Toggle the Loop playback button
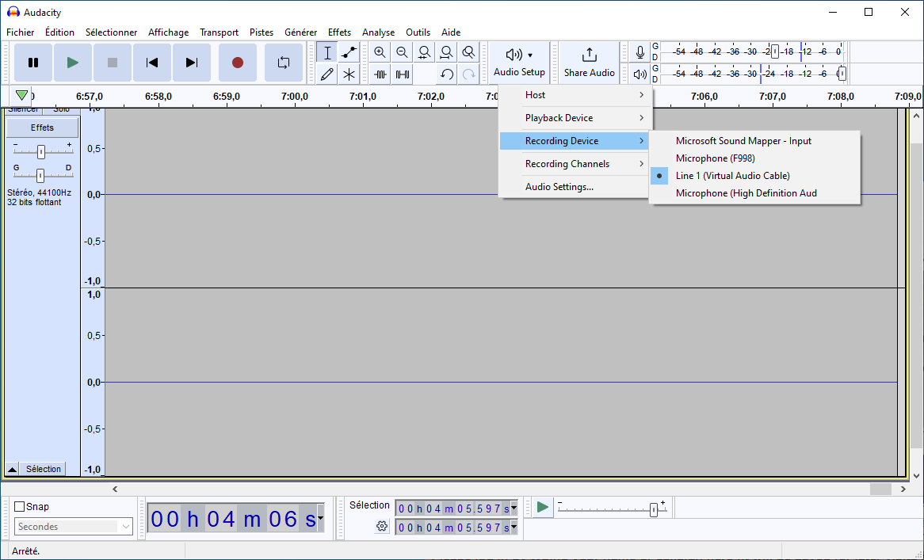 click(284, 63)
